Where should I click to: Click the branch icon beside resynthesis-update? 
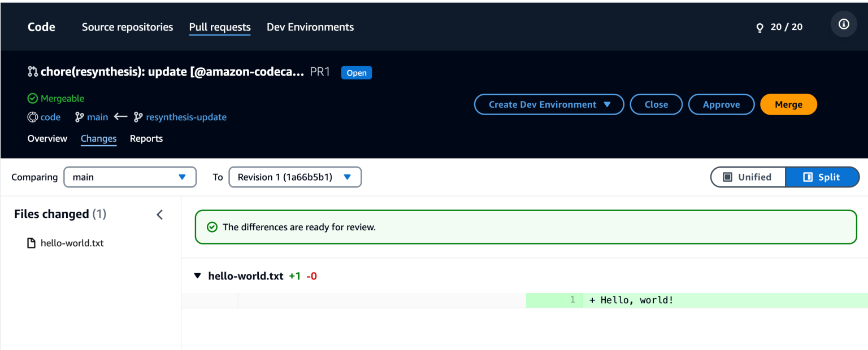137,117
